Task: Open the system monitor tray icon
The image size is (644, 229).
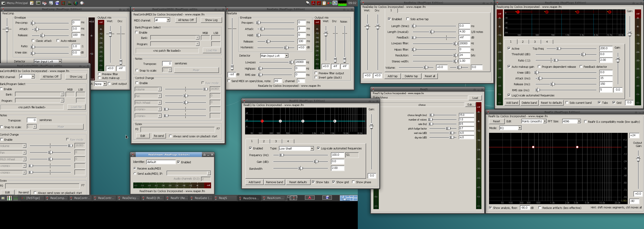Action: pyautogui.click(x=335, y=3)
